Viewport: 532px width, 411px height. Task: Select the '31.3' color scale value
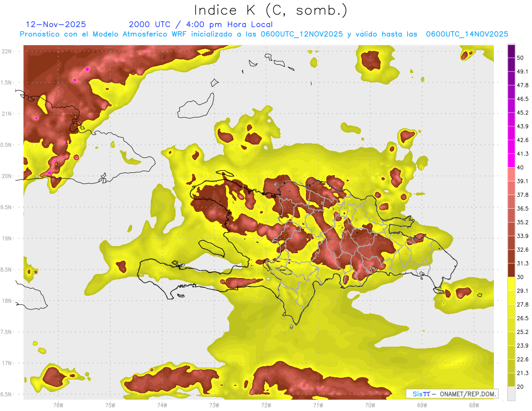pos(523,263)
